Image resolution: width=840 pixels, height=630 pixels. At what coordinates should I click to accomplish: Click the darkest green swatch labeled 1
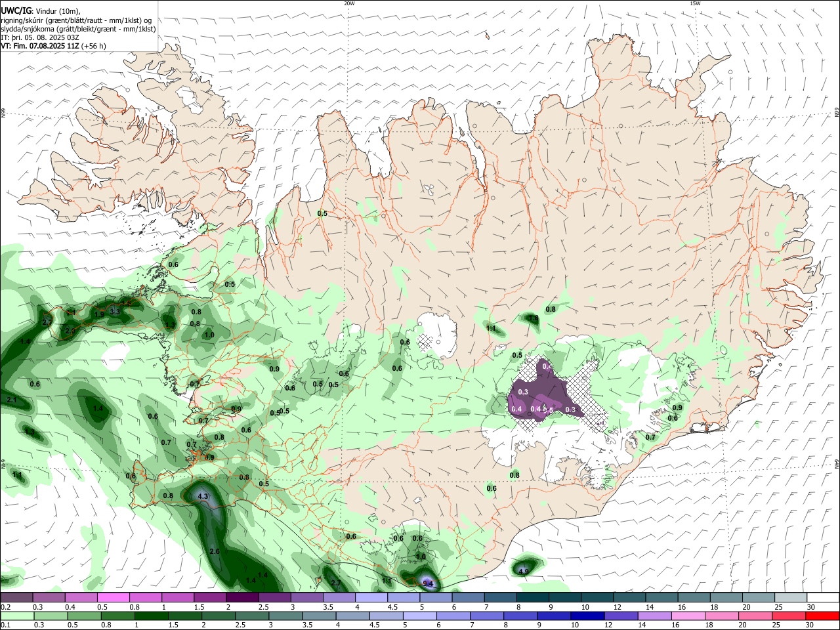coord(152,616)
